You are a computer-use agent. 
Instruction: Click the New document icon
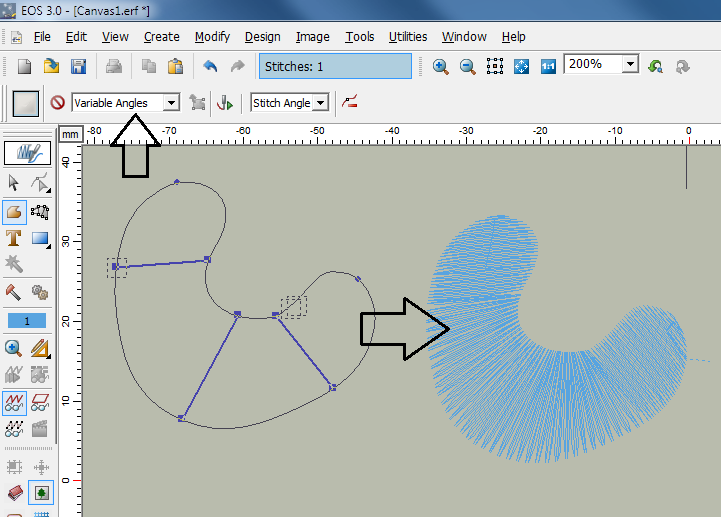[24, 66]
